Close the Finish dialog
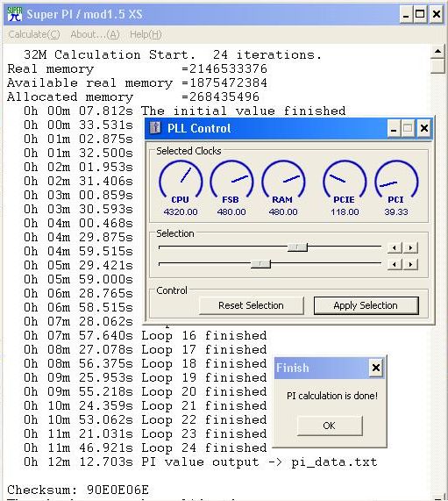This screenshot has height=501, width=448. coord(376,368)
